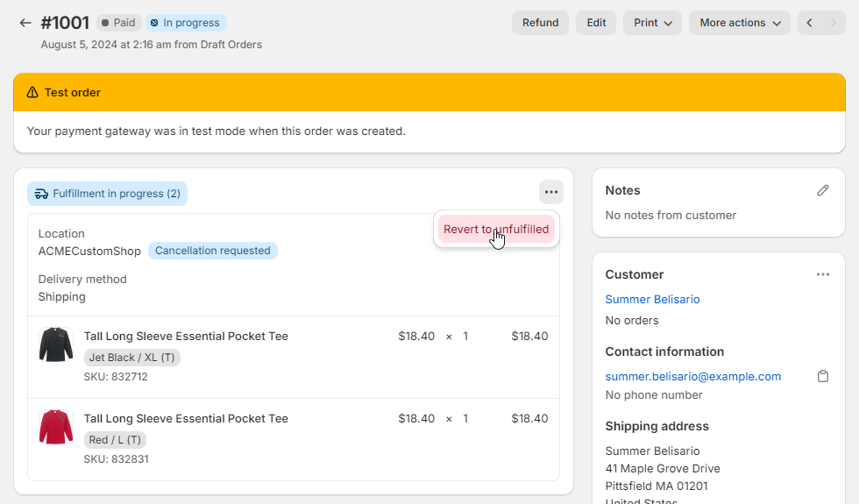The width and height of the screenshot is (859, 504).
Task: Click the Fulfillment in progress badge
Action: coord(107,194)
